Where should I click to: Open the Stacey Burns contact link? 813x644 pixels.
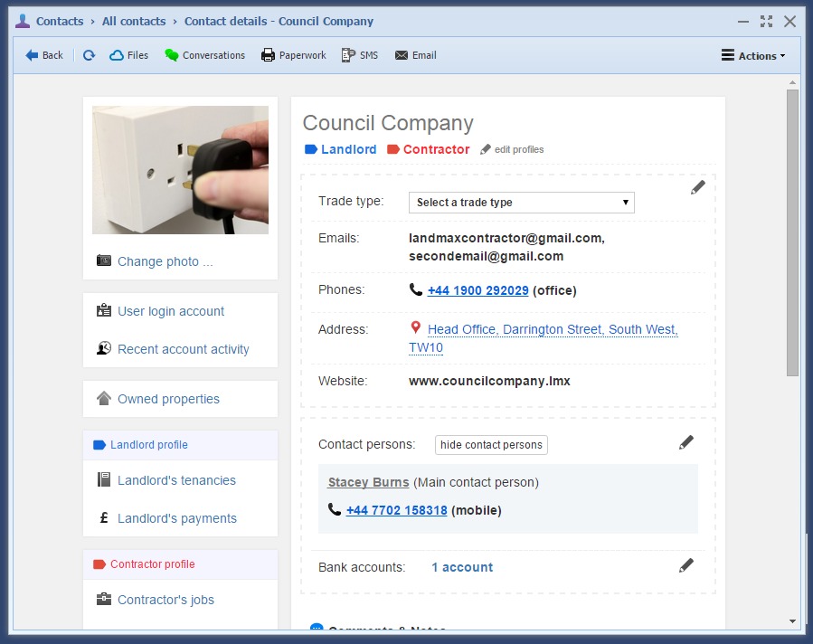coord(368,482)
